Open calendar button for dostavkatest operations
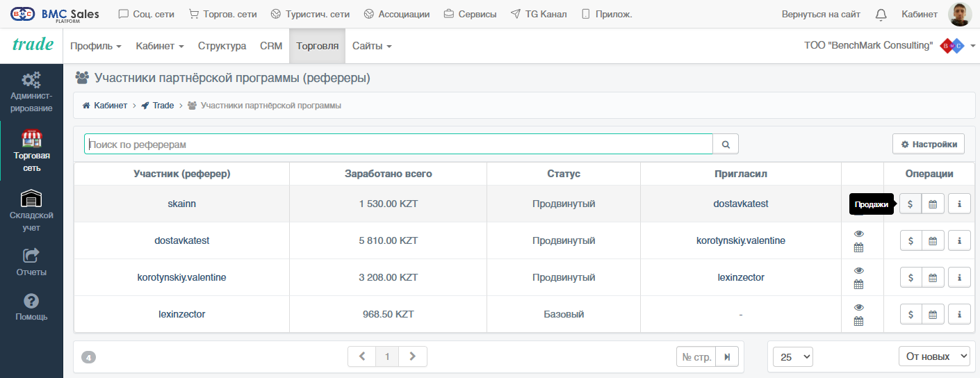 click(x=933, y=240)
